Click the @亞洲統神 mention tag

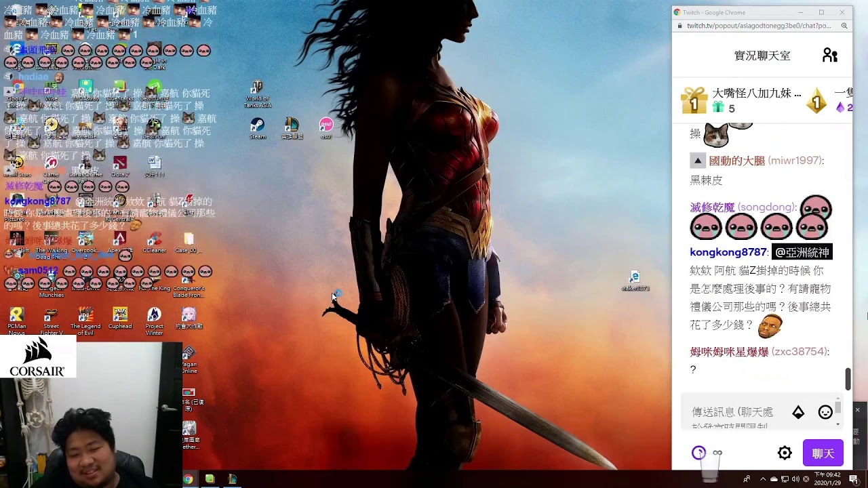(x=802, y=252)
